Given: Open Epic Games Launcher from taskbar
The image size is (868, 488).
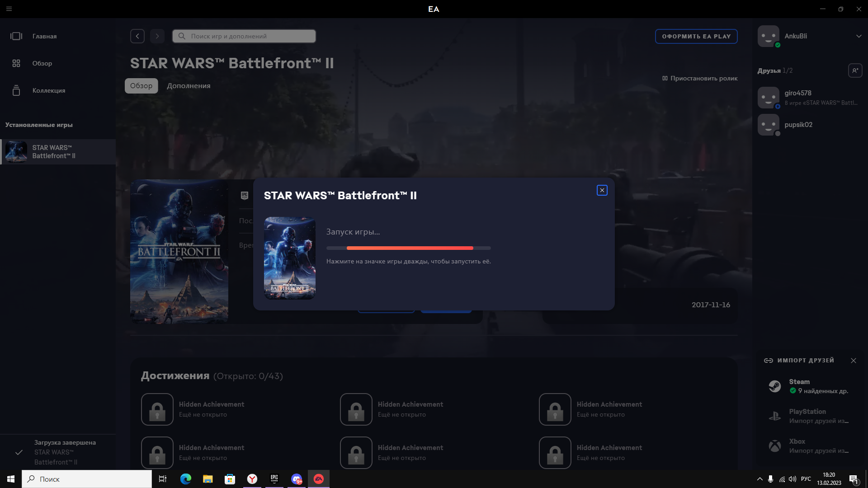Looking at the screenshot, I should [274, 479].
